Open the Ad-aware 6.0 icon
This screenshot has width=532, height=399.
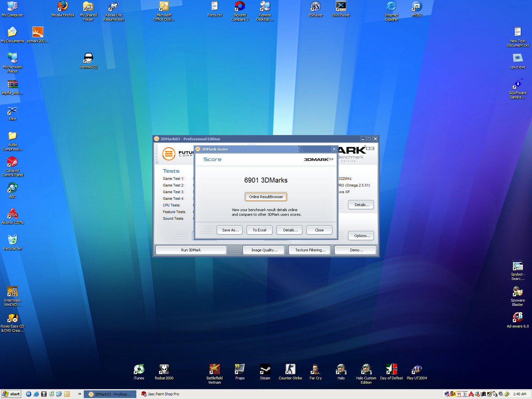click(x=518, y=320)
